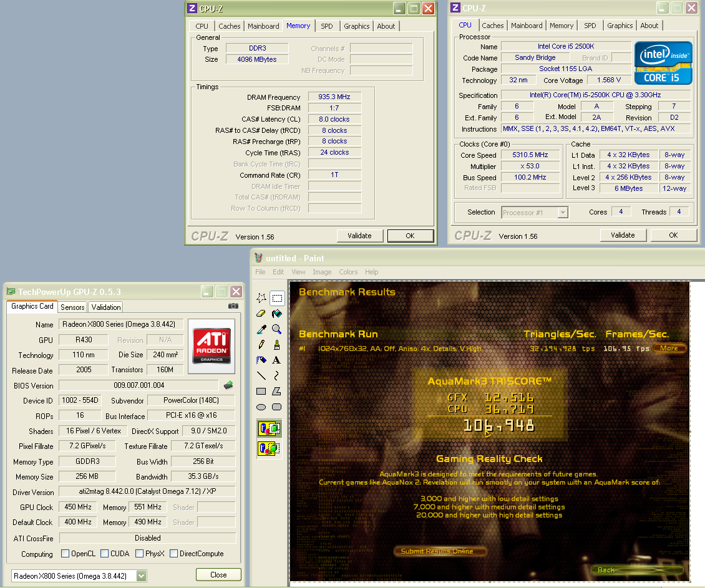This screenshot has height=588, width=705.
Task: Select the Free-Form Select tool in Paint
Action: [261, 298]
